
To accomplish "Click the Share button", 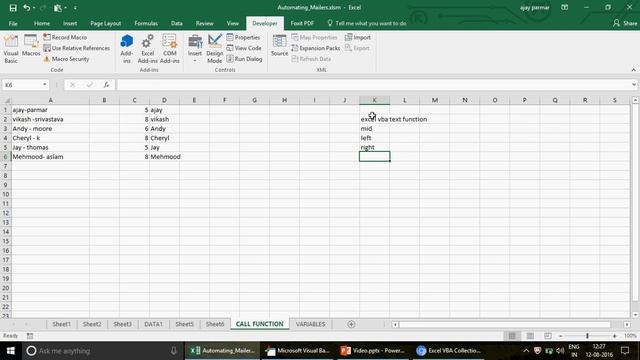I will click(625, 23).
